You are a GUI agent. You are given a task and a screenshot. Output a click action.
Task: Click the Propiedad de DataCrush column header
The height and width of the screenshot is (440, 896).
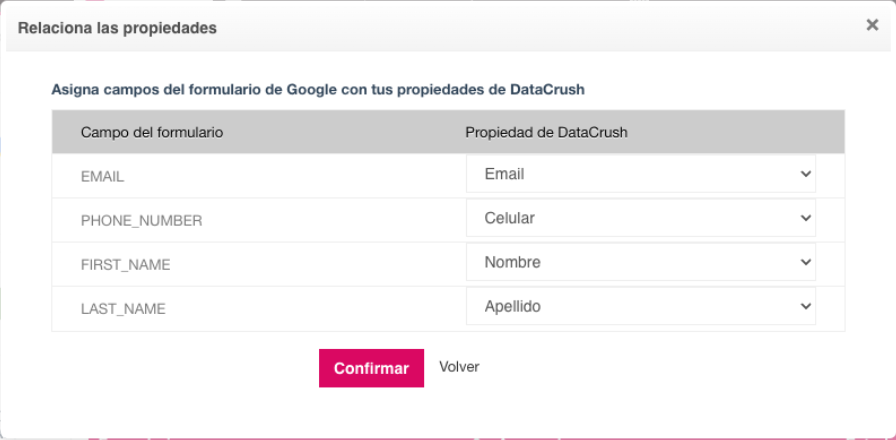[x=546, y=132]
